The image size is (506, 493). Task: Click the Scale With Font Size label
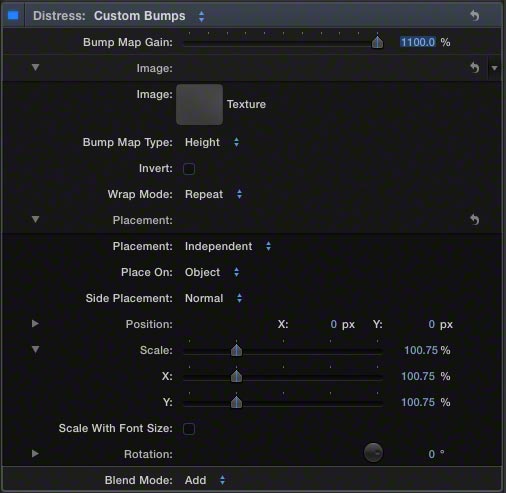pos(116,428)
